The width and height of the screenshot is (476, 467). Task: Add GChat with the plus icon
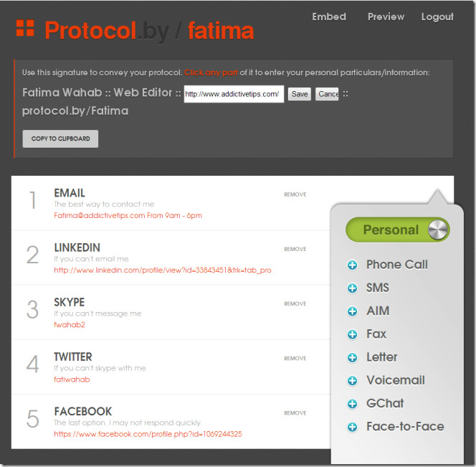click(x=352, y=404)
